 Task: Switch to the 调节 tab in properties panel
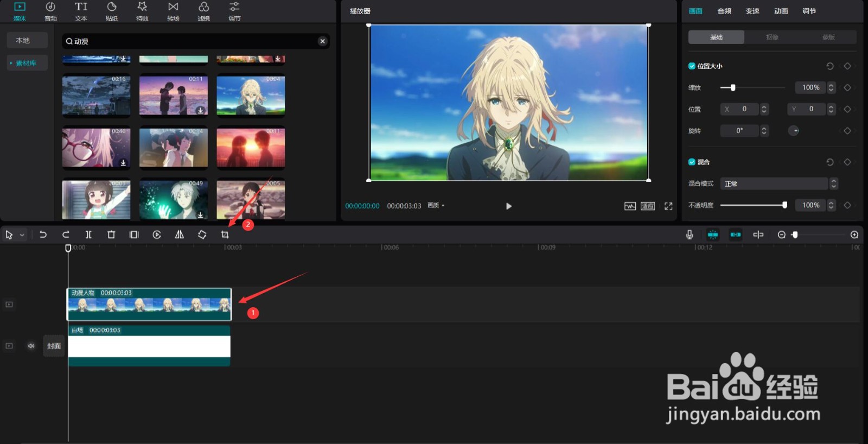[x=809, y=11]
